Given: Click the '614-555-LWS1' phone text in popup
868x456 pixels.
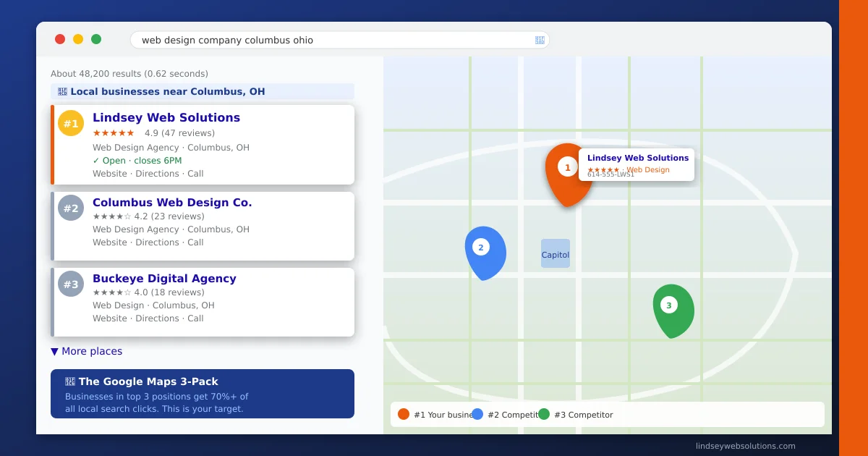Looking at the screenshot, I should [x=610, y=174].
